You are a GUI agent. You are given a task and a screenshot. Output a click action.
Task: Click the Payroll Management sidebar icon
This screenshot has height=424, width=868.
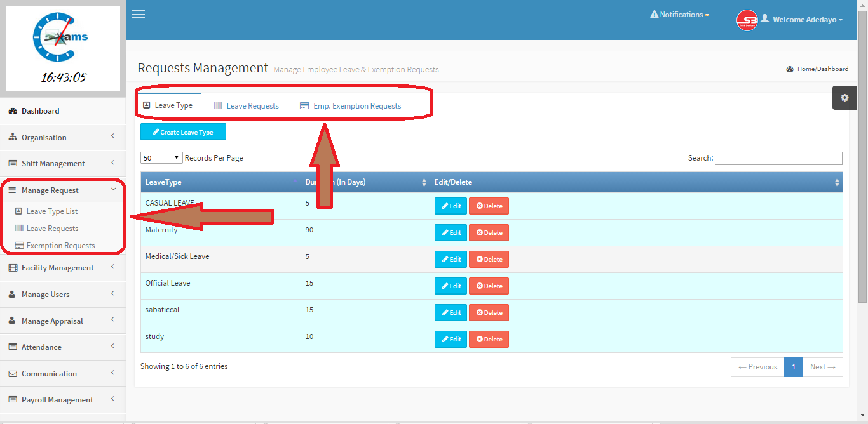click(13, 400)
